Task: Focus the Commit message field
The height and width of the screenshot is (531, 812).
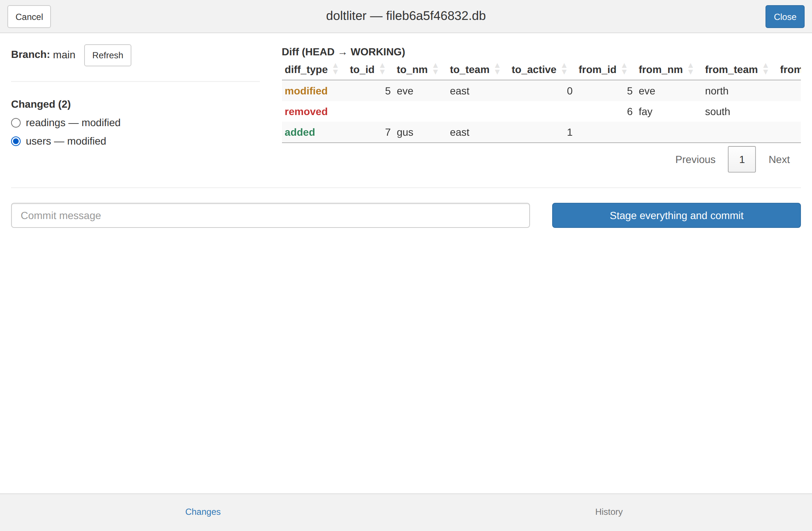Action: point(270,215)
